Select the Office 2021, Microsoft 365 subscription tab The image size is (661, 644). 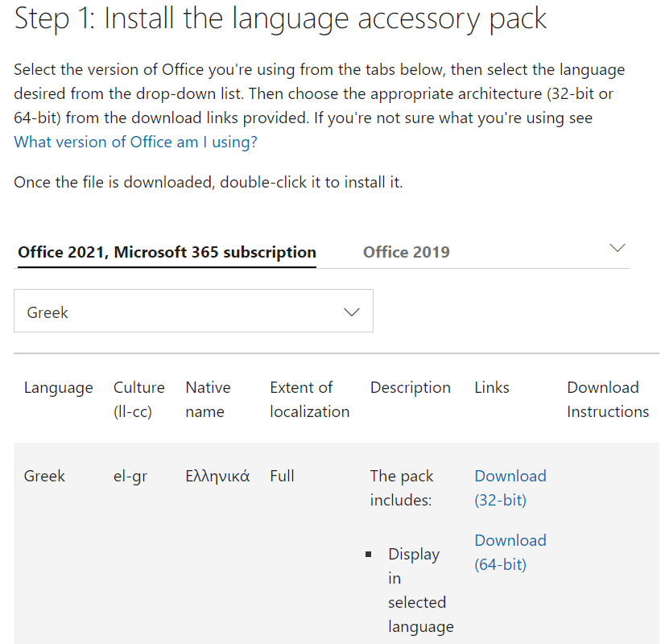pyautogui.click(x=167, y=252)
